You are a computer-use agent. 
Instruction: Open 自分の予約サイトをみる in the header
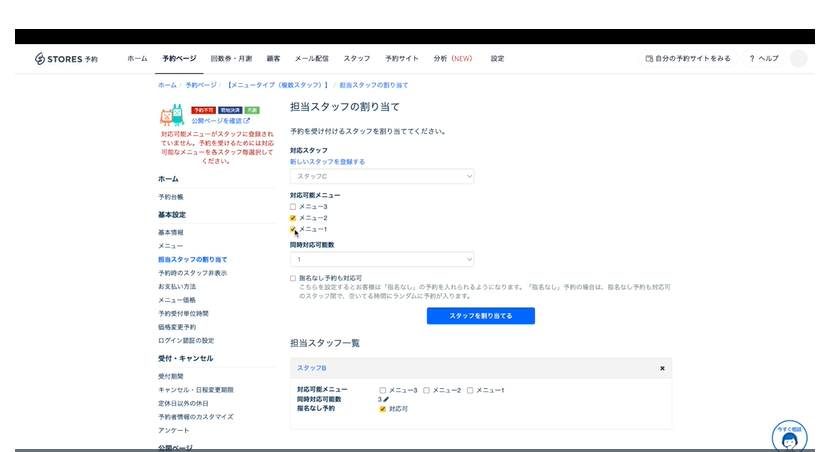click(688, 58)
